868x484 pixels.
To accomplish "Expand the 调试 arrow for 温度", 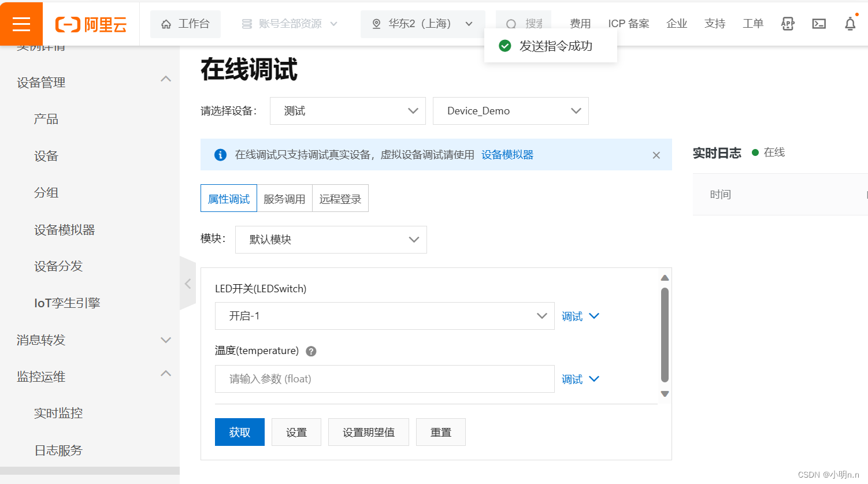I will (x=594, y=379).
